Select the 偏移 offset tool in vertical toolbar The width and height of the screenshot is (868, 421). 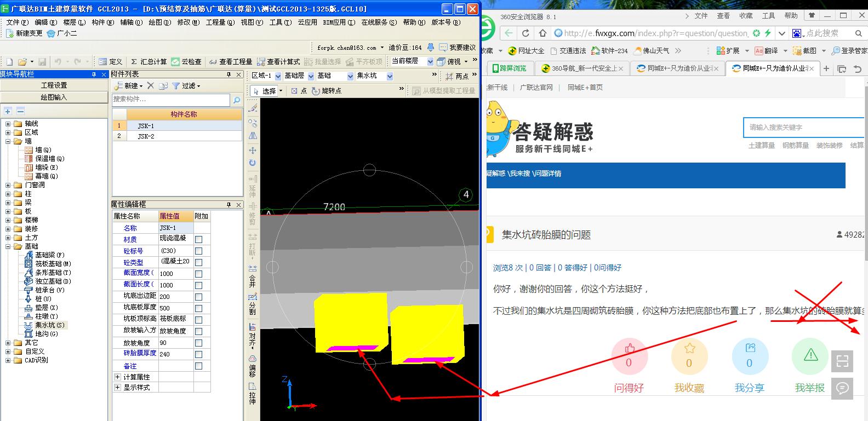(x=253, y=366)
